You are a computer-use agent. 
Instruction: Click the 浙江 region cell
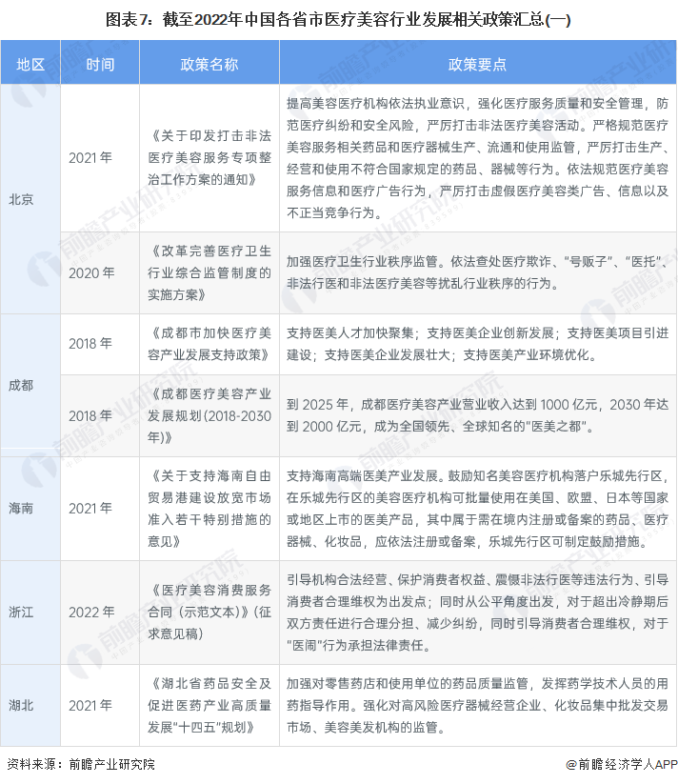(x=21, y=612)
